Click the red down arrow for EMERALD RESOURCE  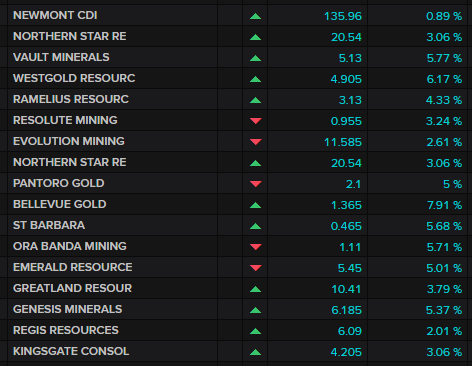point(255,268)
